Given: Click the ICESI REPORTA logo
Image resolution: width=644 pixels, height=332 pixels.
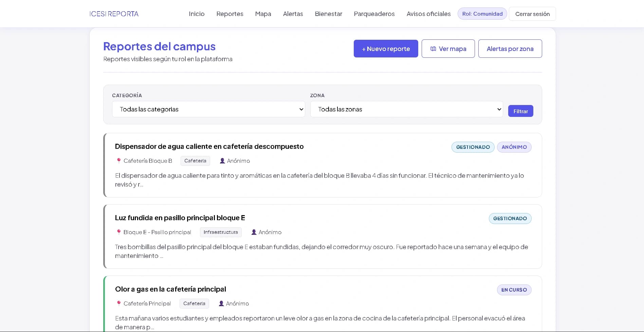Looking at the screenshot, I should coord(114,14).
